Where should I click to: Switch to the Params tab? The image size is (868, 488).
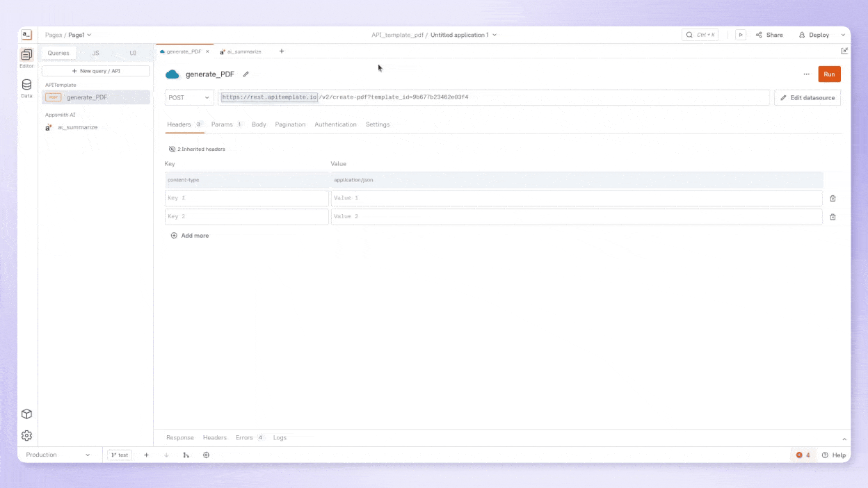pos(221,124)
